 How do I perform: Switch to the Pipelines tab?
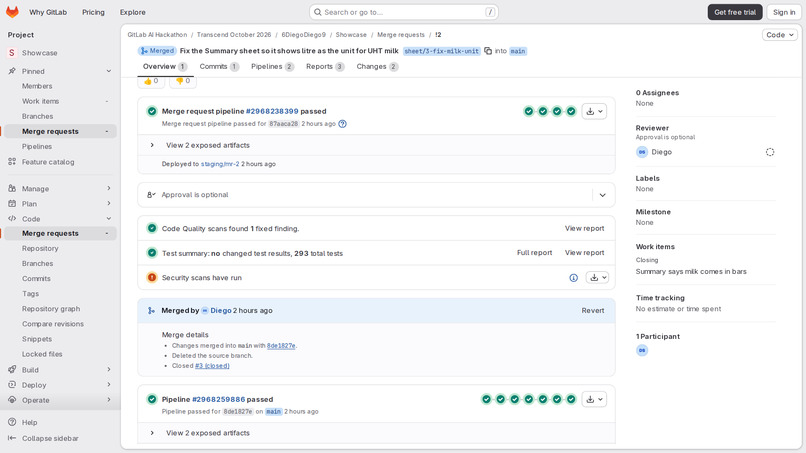(272, 66)
